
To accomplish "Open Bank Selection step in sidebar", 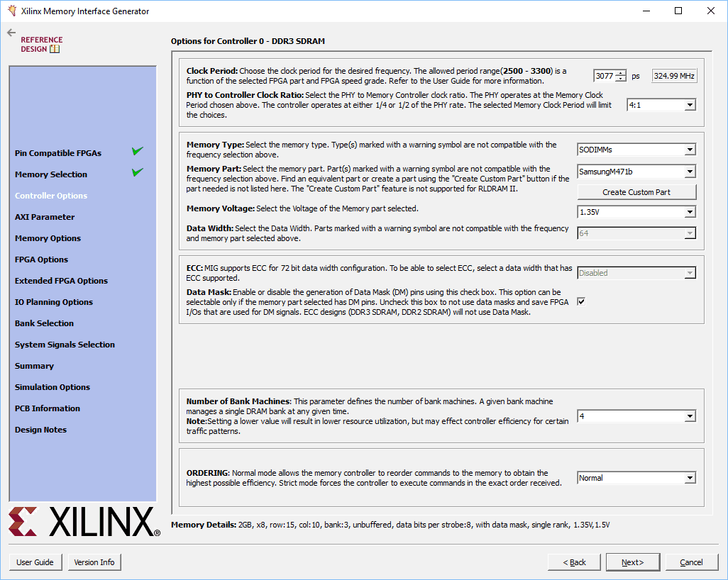I will pos(44,323).
